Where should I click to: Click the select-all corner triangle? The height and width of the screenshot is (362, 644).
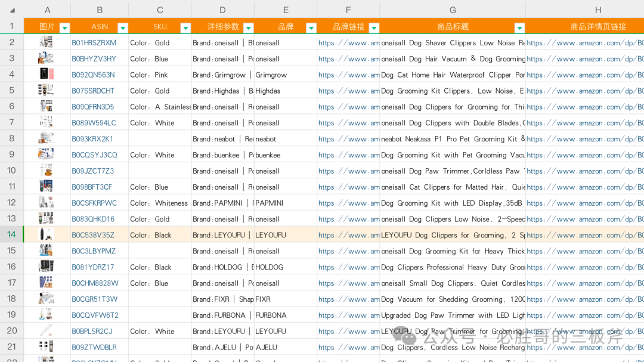tap(13, 11)
